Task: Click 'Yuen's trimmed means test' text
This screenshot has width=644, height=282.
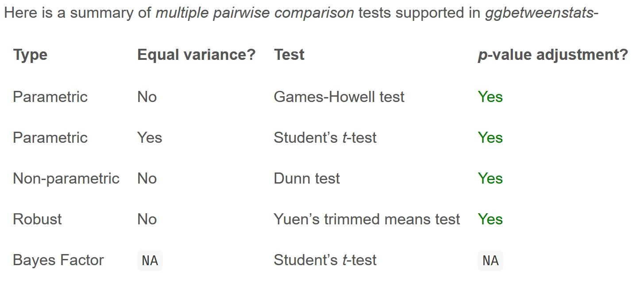Action: coord(366,219)
